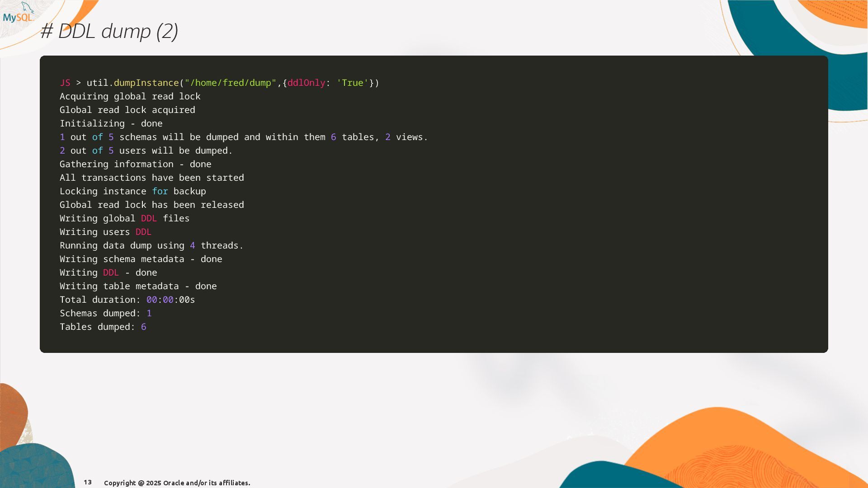Click the 'True' string value
The width and height of the screenshot is (868, 488).
353,83
